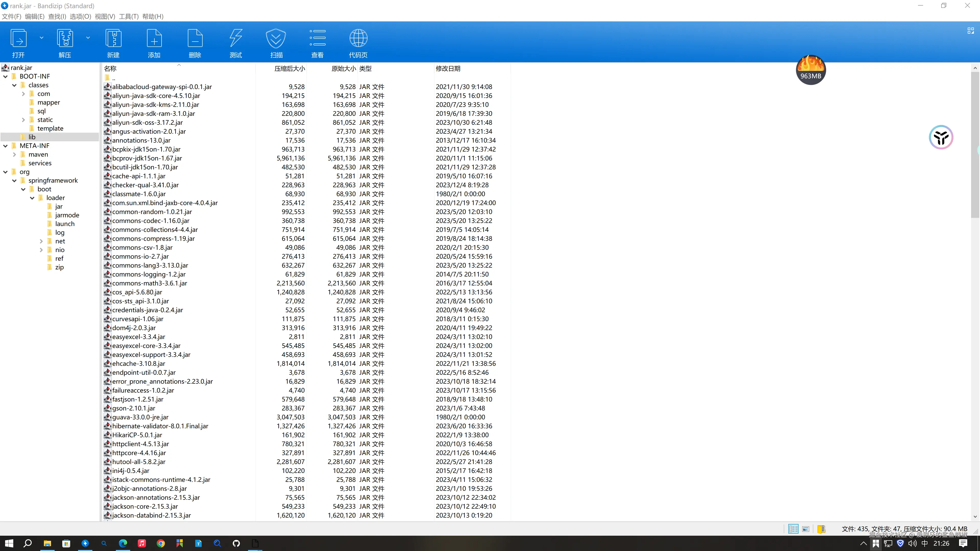
Task: Click the Code page (代码页) globe icon
Action: pos(358,39)
